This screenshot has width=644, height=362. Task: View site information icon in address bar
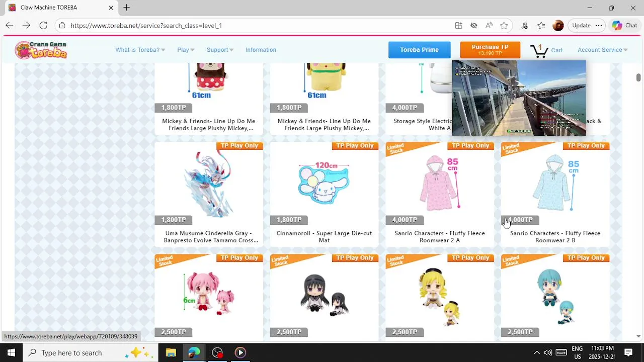coord(61,25)
